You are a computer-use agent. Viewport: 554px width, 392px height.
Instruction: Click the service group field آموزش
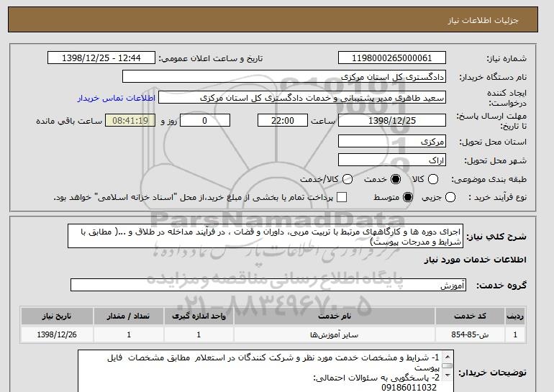click(268, 285)
